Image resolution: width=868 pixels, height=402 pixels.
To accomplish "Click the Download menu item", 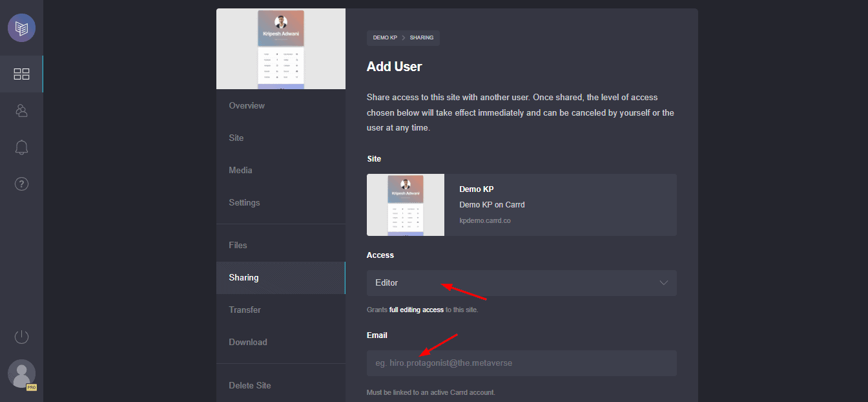I will pyautogui.click(x=247, y=343).
